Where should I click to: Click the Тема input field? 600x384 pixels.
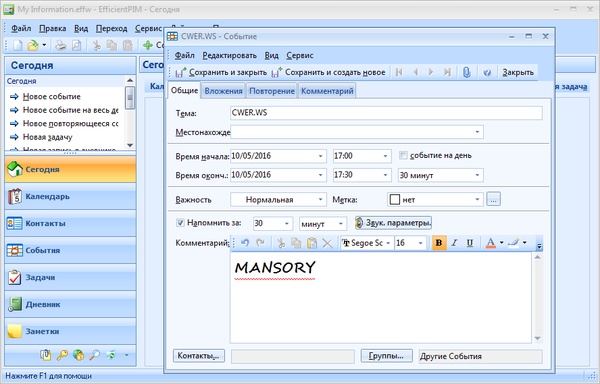386,113
